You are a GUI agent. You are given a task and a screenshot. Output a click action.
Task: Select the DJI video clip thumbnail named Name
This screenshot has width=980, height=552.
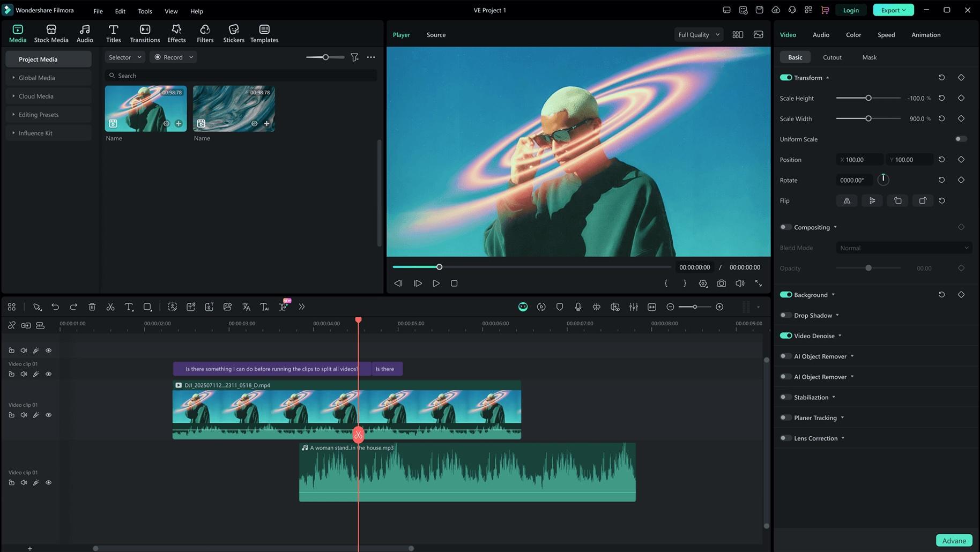coord(145,108)
